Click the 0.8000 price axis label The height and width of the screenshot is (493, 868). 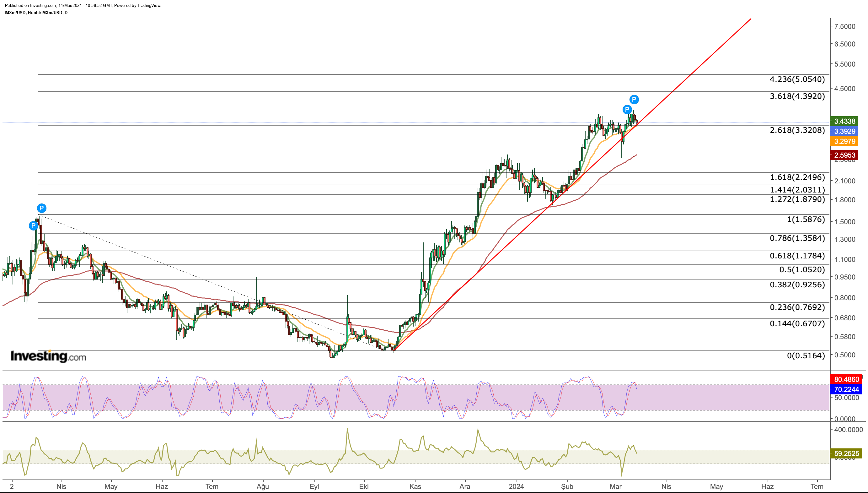coord(845,298)
